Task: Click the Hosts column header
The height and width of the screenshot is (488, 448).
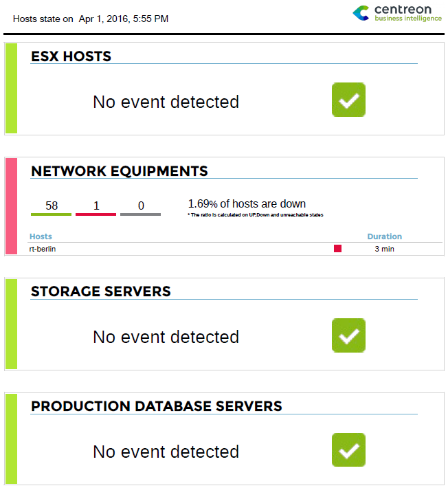Action: point(41,236)
